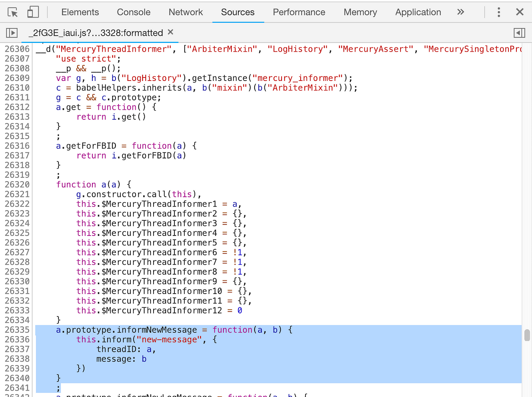532x397 pixels.
Task: Set breakpoint on line number 26309
Action: pyautogui.click(x=17, y=78)
